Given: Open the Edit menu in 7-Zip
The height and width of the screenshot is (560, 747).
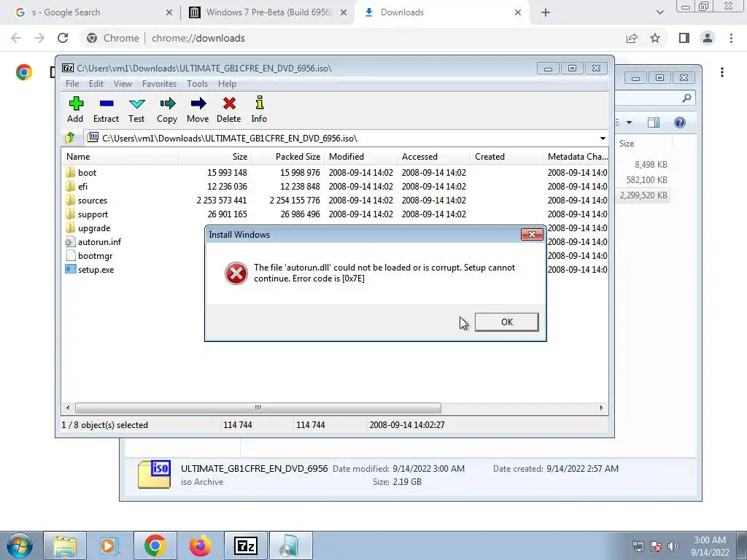Looking at the screenshot, I should coord(96,83).
